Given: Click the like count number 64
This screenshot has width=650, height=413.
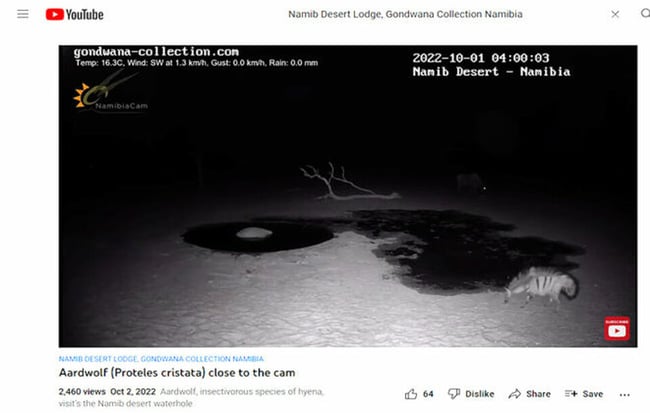Looking at the screenshot, I should click(x=428, y=394).
